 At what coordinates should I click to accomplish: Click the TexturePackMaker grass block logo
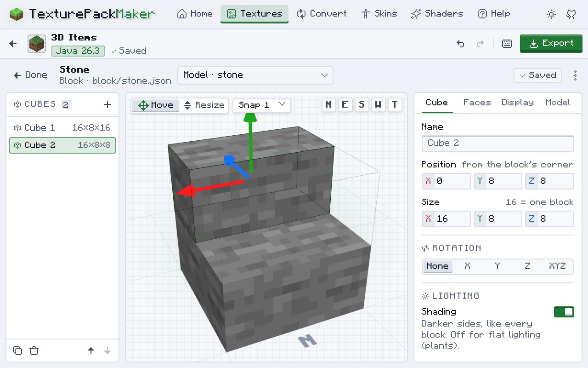click(16, 14)
